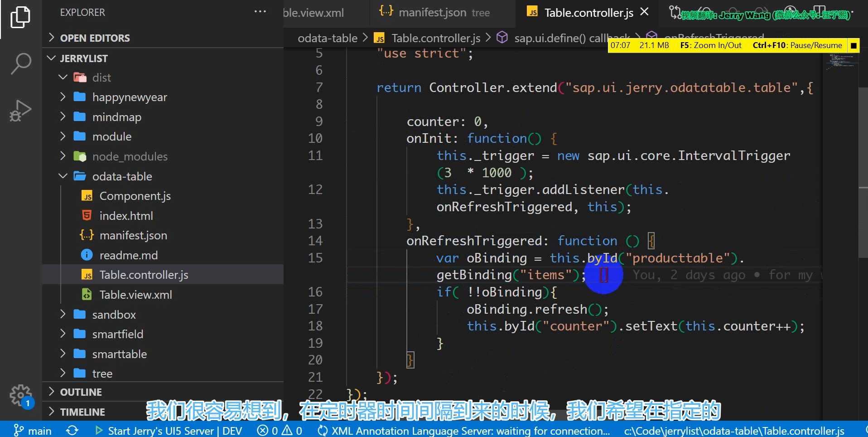Collapse the JERRYLIST workspace section
The height and width of the screenshot is (437, 868).
tap(51, 58)
